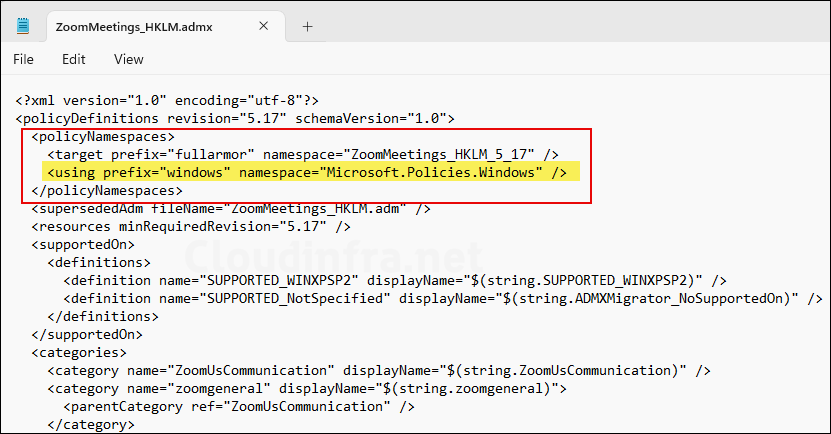Close the ZoomMeetings_HKLM.admx tab

coord(263,26)
